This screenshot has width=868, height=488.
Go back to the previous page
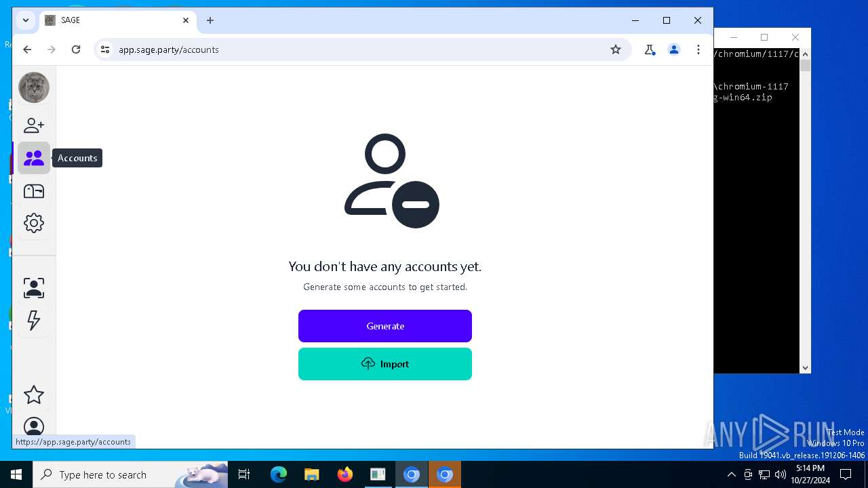(27, 49)
